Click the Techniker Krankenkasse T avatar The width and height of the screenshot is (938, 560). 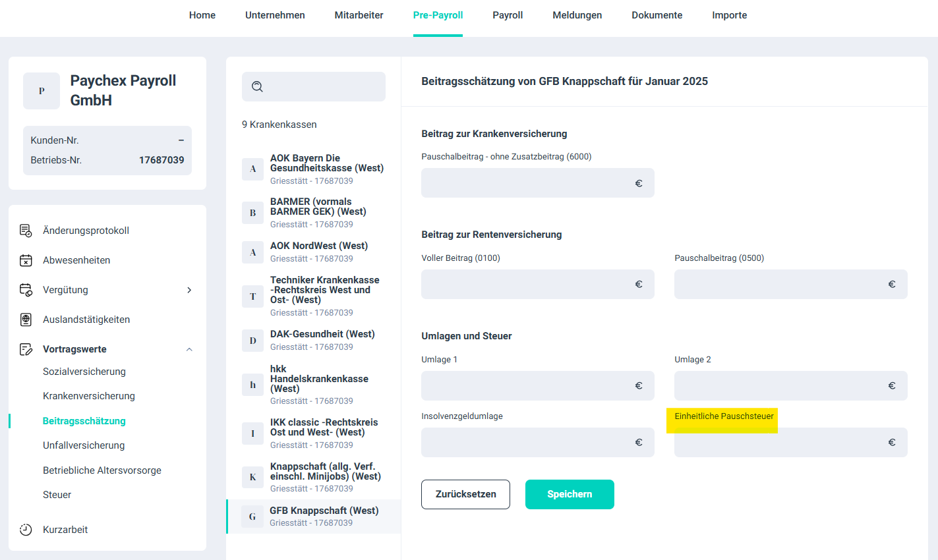point(252,296)
